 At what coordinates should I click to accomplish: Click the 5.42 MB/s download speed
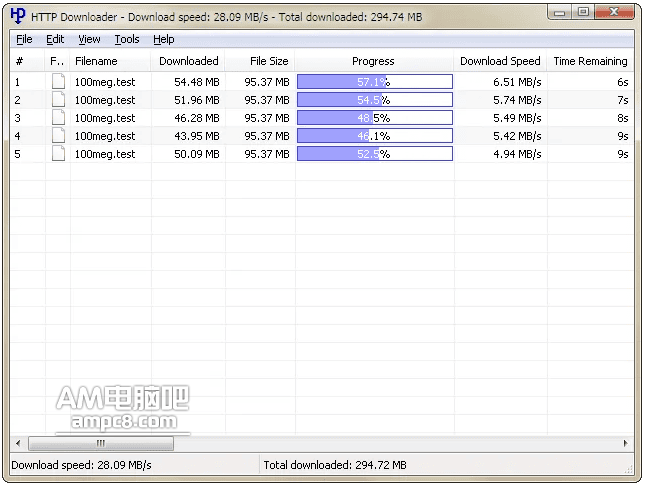(517, 136)
